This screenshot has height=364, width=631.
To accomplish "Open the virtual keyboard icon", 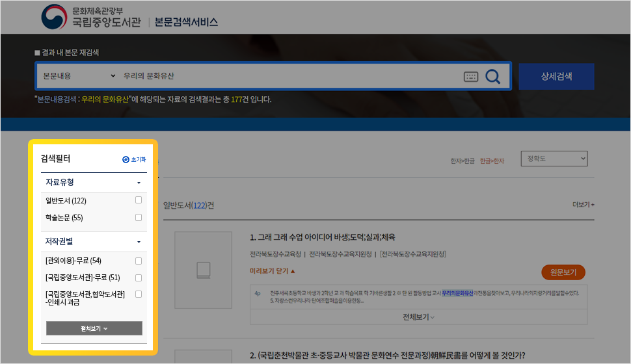I will pos(471,77).
